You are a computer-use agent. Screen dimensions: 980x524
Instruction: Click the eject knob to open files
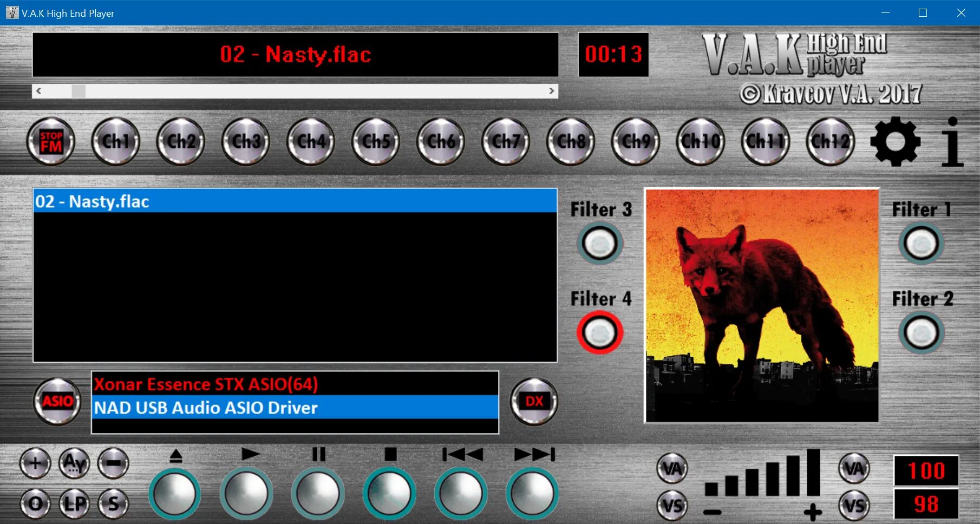click(175, 494)
